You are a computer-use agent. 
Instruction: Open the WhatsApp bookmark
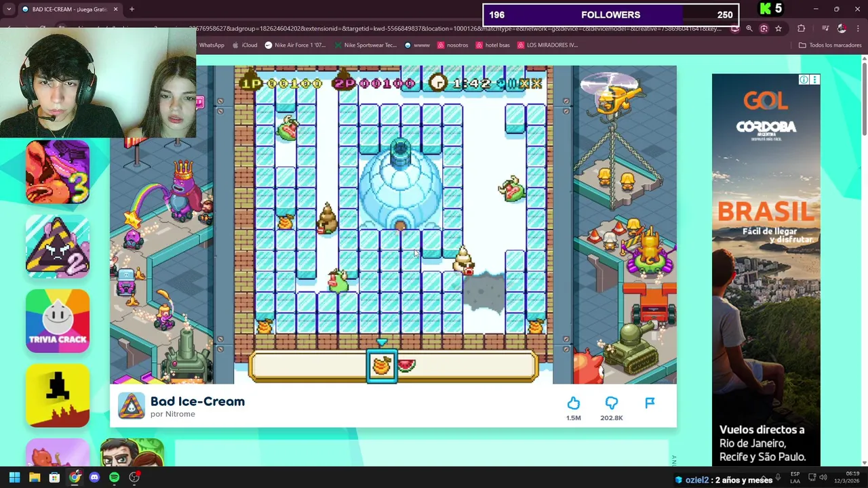tap(212, 45)
